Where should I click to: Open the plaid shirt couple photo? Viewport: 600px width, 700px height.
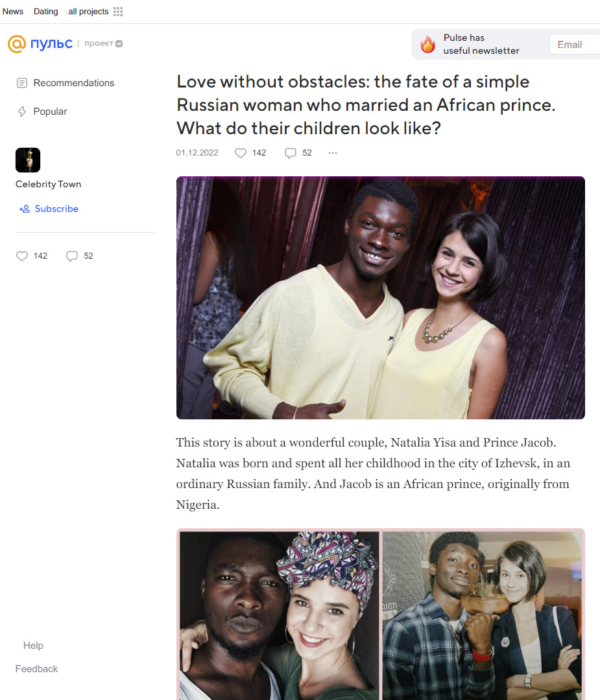point(483,616)
